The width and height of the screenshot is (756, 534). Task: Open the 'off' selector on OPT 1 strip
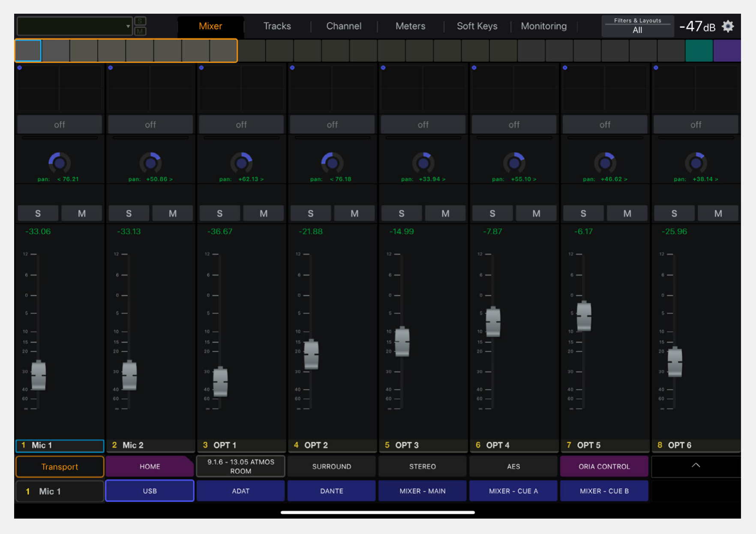[x=241, y=125]
